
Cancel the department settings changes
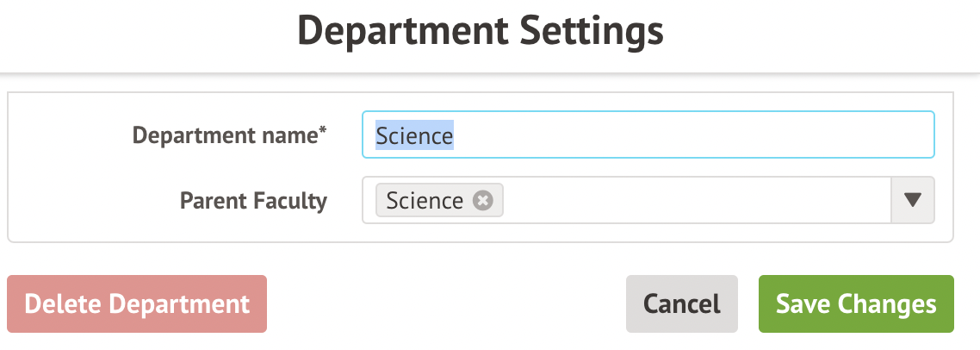(681, 303)
